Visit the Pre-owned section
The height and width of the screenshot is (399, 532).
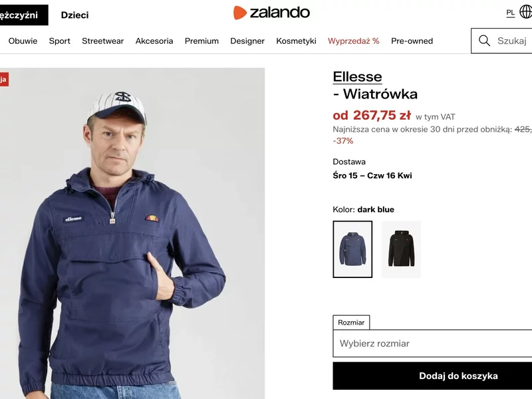[412, 41]
